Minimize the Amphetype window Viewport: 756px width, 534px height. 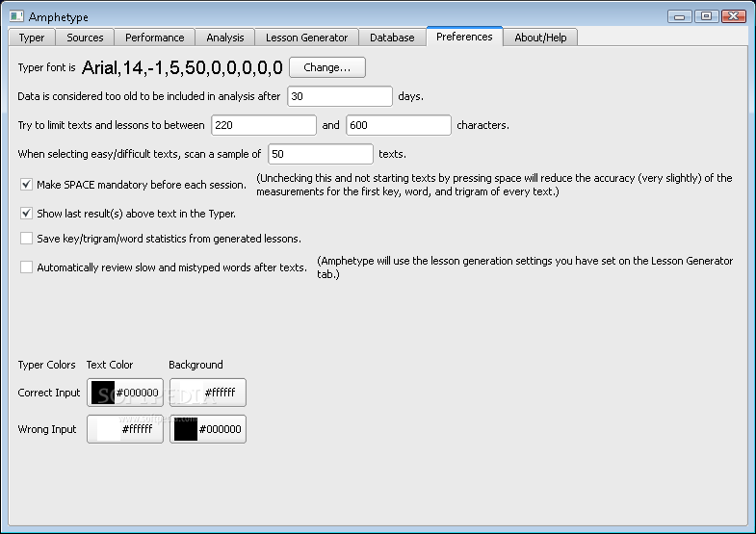(680, 16)
